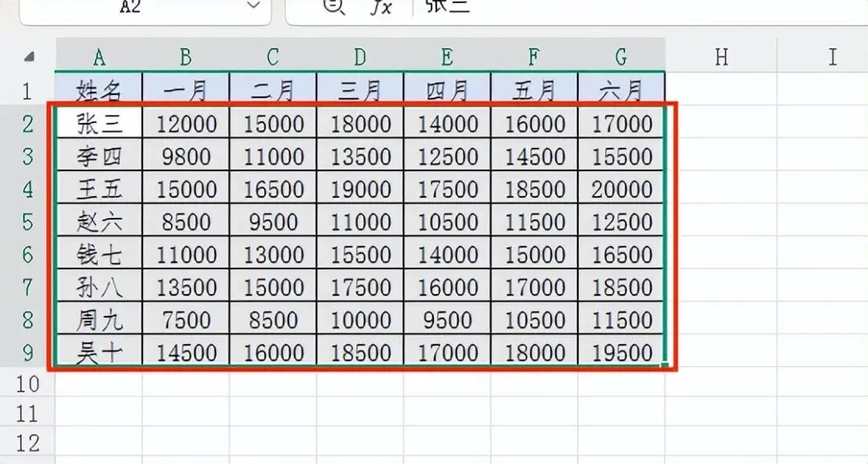Viewport: 868px width, 464px height.
Task: Click 李四's 四月 value 12500
Action: [448, 155]
